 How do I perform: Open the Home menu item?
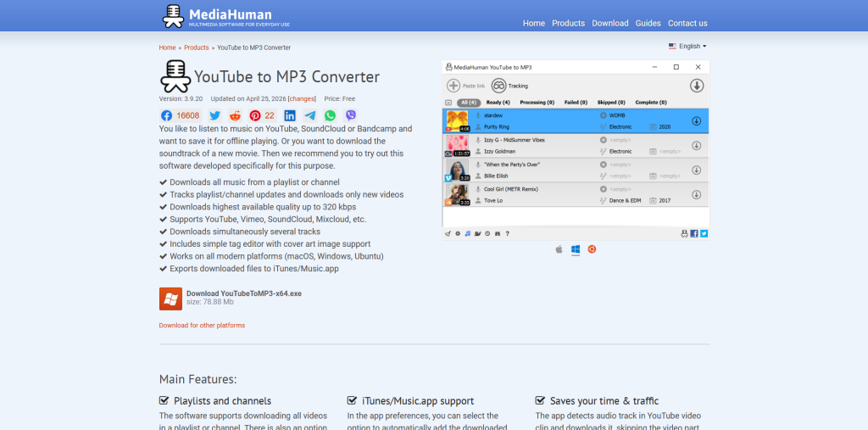pos(534,23)
